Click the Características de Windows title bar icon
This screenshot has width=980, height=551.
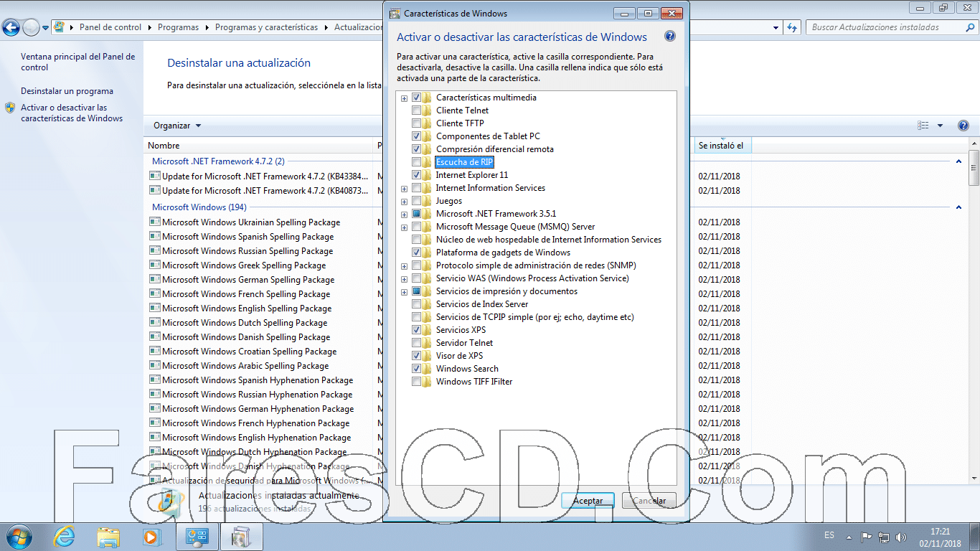[395, 13]
